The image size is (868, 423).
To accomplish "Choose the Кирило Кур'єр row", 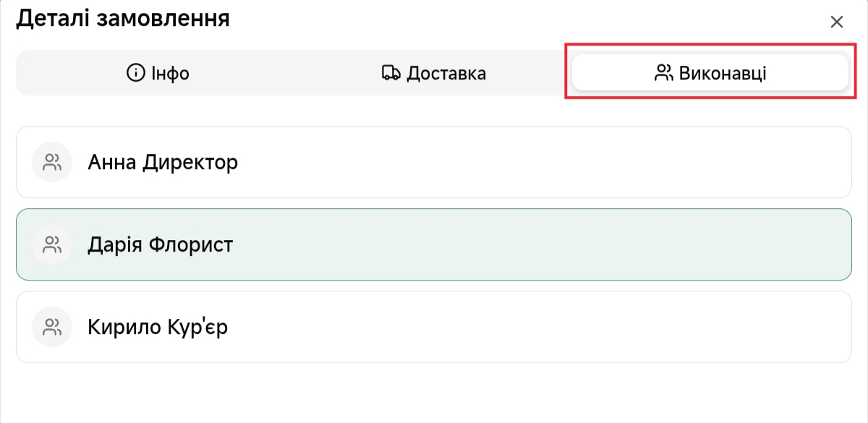I will tap(434, 327).
